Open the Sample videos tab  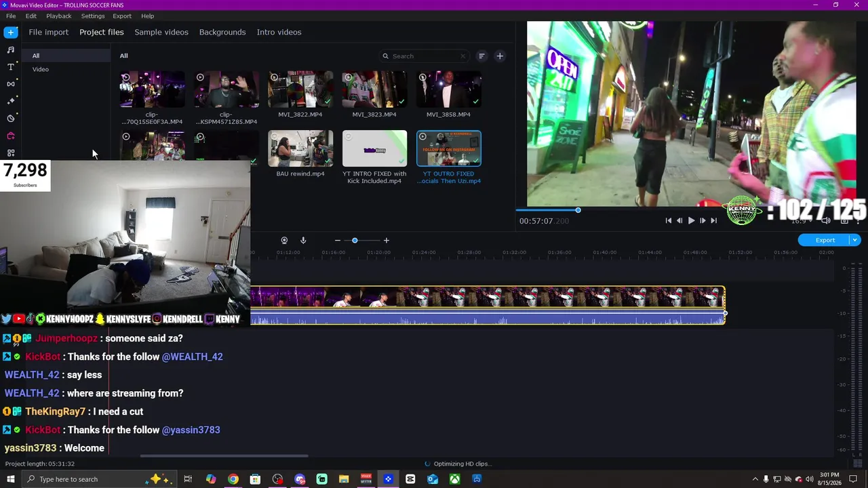(161, 32)
